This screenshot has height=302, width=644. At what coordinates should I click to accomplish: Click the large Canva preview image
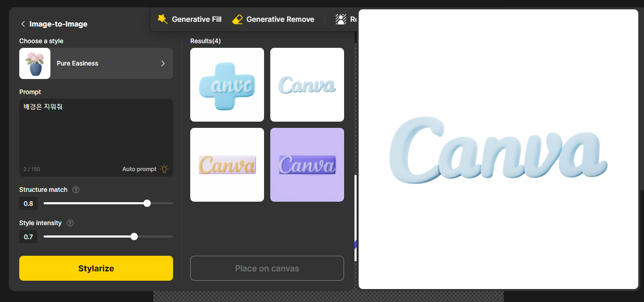click(498, 149)
